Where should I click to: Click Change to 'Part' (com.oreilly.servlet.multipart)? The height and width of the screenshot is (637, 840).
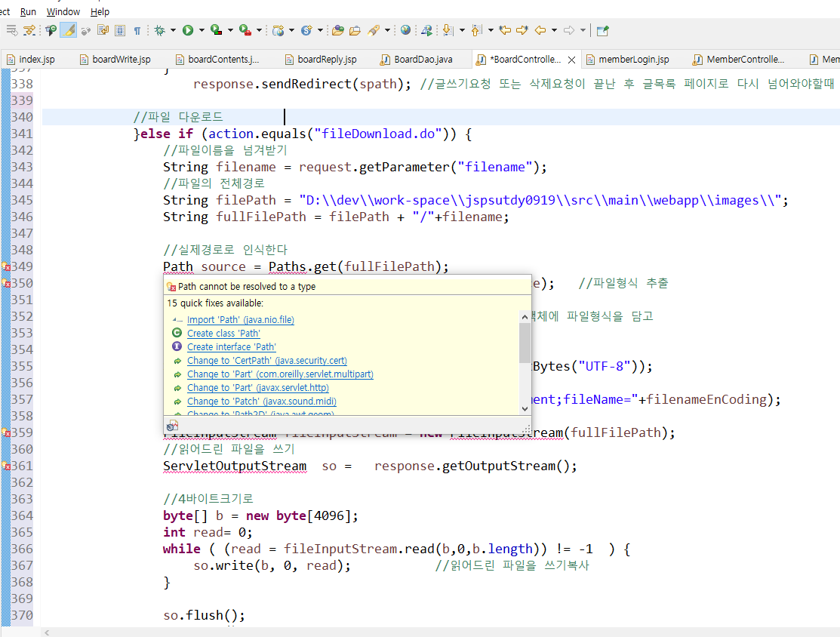(x=280, y=374)
